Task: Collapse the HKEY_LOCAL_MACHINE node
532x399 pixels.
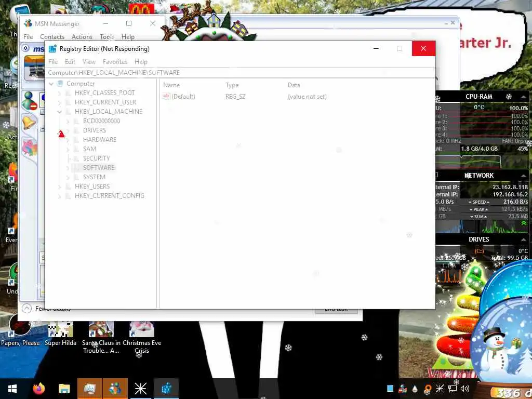Action: (x=60, y=112)
